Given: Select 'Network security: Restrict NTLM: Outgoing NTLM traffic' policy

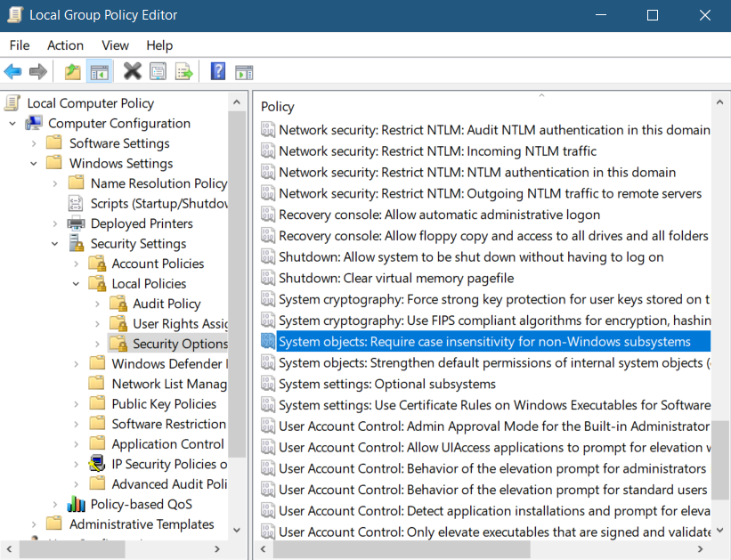Looking at the screenshot, I should click(x=490, y=193).
